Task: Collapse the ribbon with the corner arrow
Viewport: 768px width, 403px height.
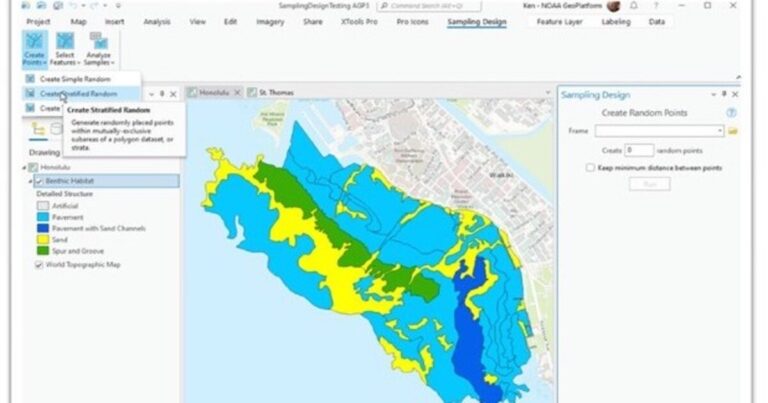Action: click(x=738, y=77)
